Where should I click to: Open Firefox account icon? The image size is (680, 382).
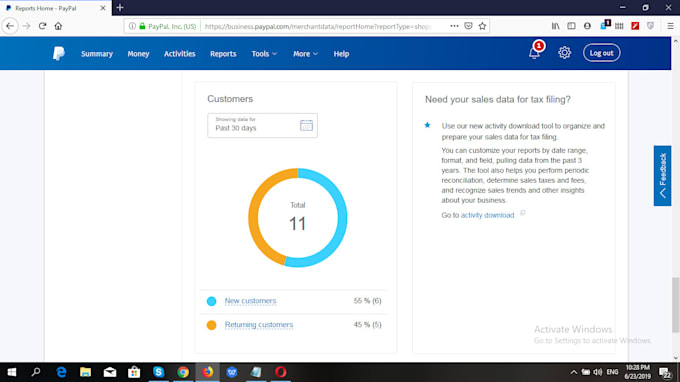click(587, 26)
